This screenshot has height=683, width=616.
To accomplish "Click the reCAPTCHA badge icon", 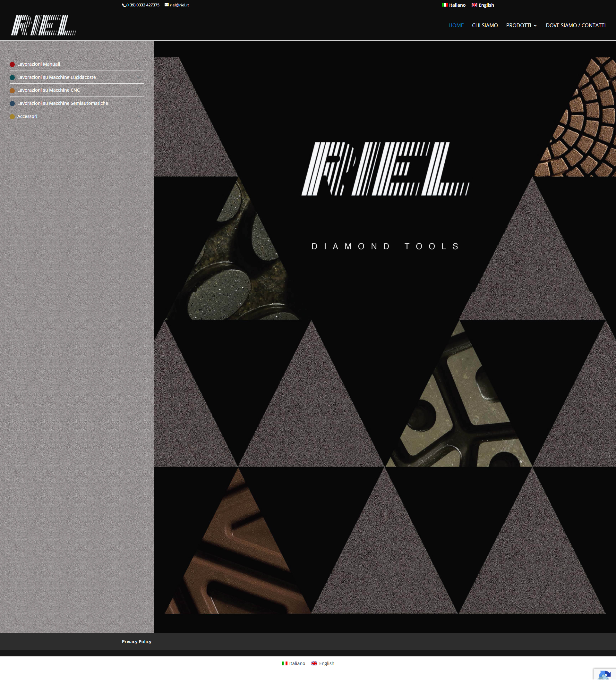I will [604, 675].
